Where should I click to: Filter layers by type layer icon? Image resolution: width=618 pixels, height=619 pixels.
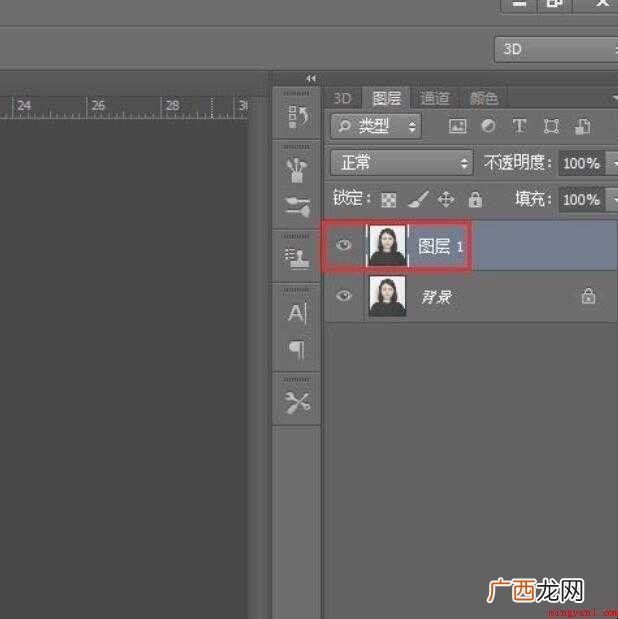pos(519,126)
